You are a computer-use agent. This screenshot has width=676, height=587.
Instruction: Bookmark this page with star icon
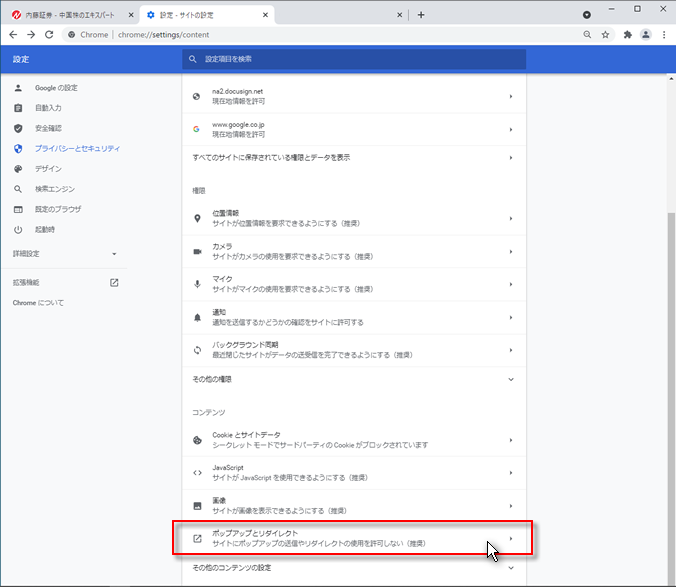(x=606, y=34)
